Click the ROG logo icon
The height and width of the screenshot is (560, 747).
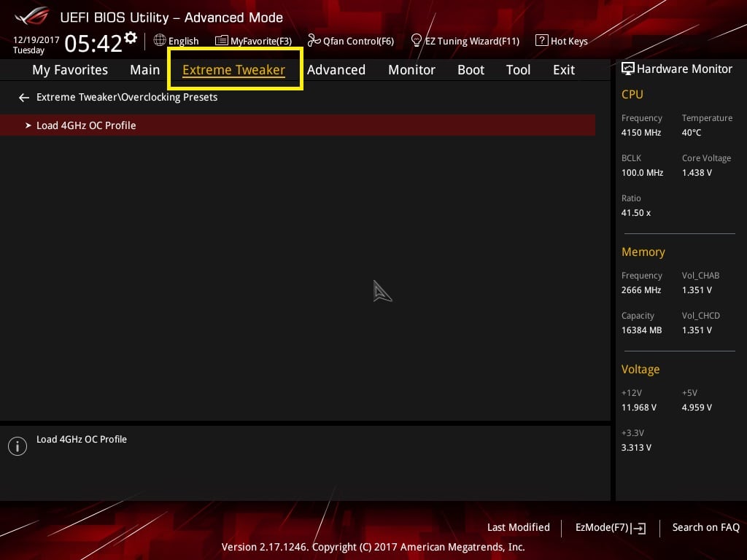(32, 16)
